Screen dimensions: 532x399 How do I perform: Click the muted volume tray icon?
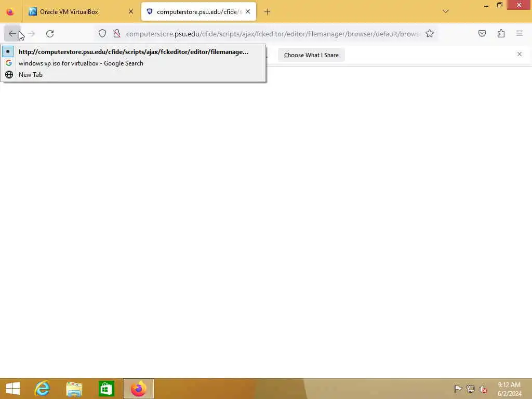(483, 389)
